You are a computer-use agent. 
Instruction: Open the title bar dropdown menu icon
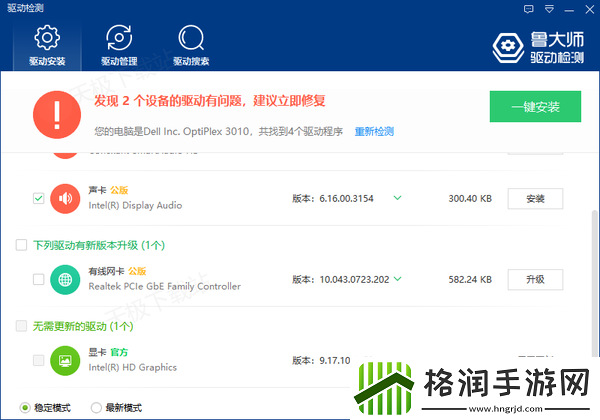[549, 9]
